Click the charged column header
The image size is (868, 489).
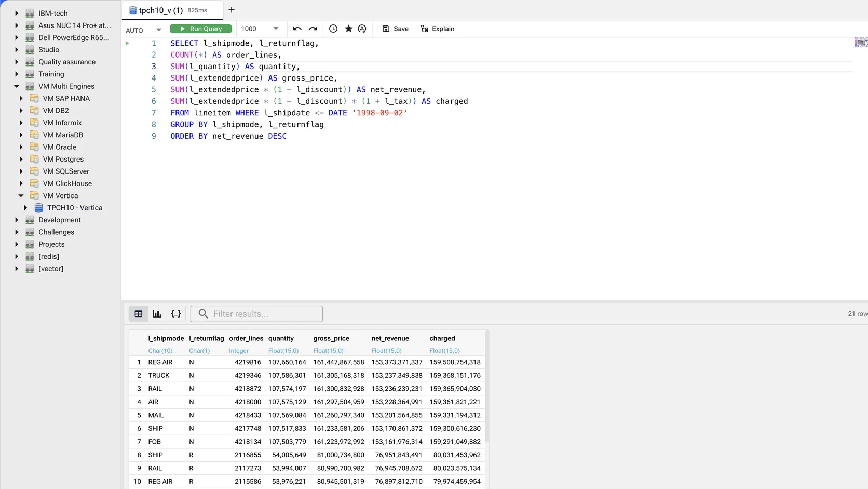pyautogui.click(x=442, y=338)
